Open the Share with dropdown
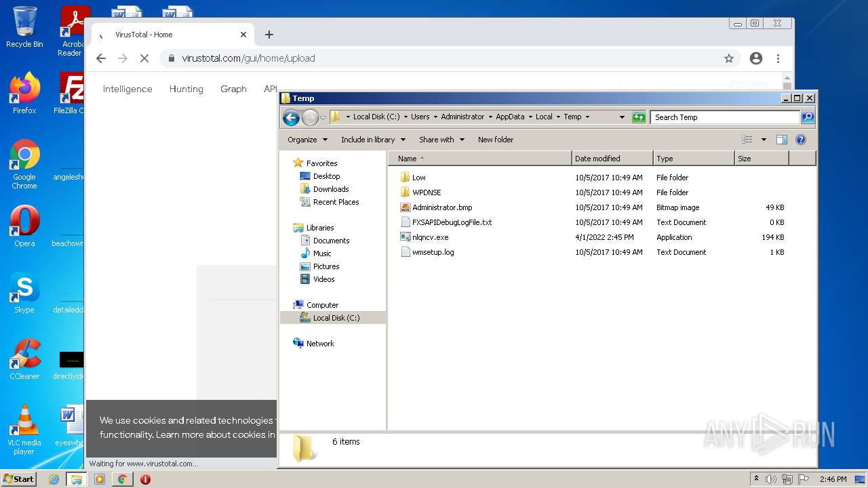The width and height of the screenshot is (868, 488). coord(441,140)
